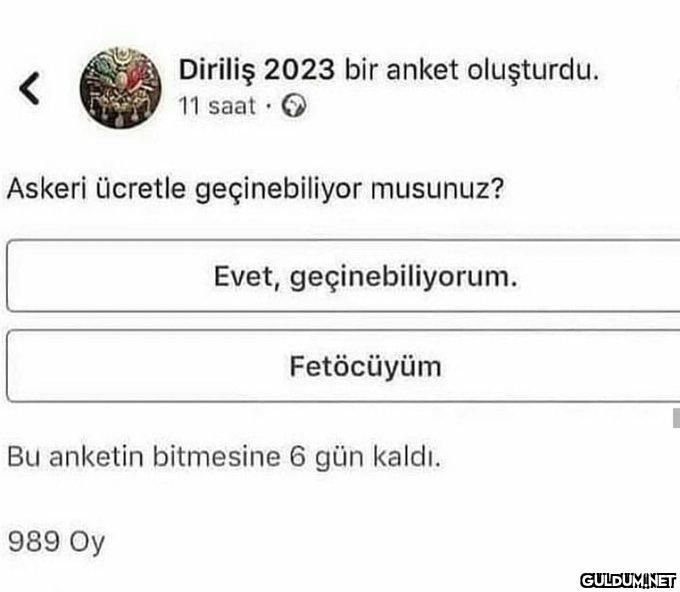Click the gray scrollbar handle at right edge
Image resolution: width=680 pixels, height=592 pixels.
(x=676, y=418)
